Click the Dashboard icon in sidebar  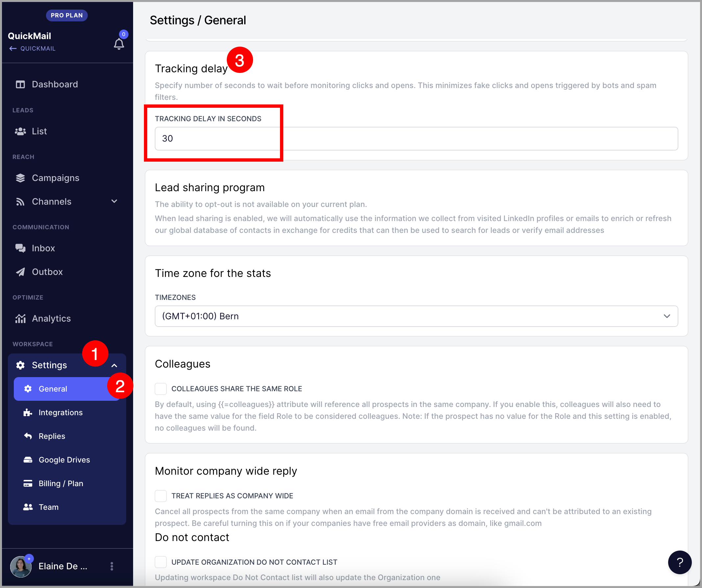(x=20, y=84)
